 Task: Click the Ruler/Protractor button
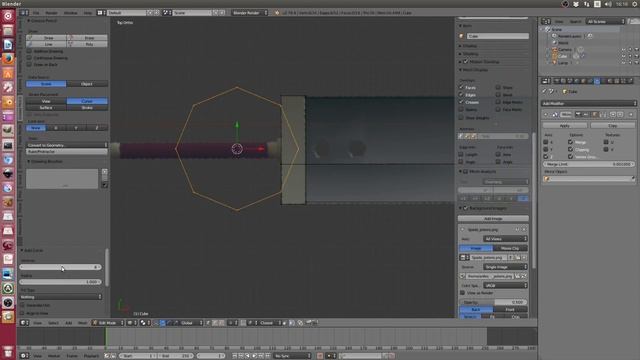tap(67, 151)
